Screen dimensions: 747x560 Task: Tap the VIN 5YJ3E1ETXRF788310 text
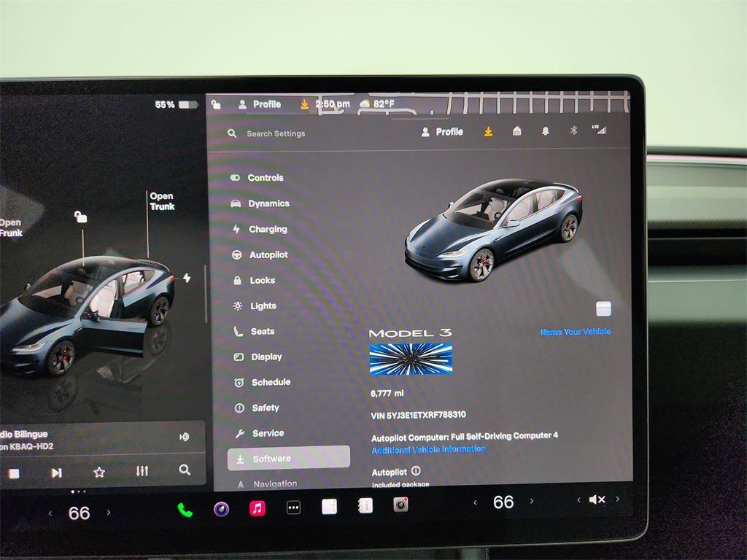tap(418, 415)
